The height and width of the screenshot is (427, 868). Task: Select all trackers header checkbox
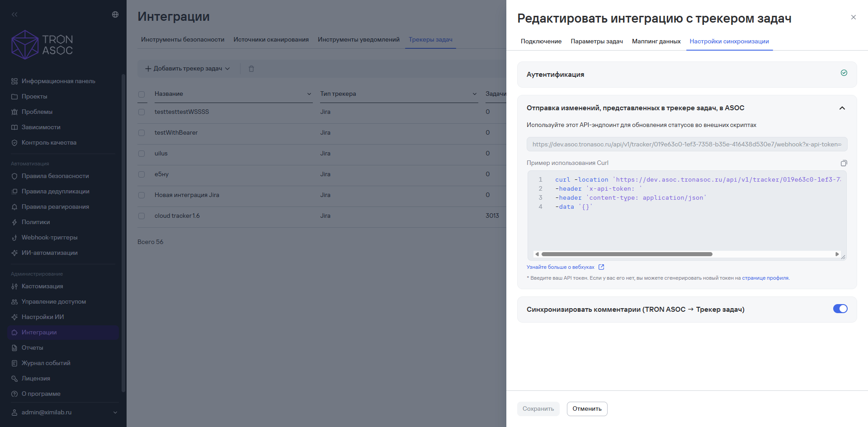142,94
